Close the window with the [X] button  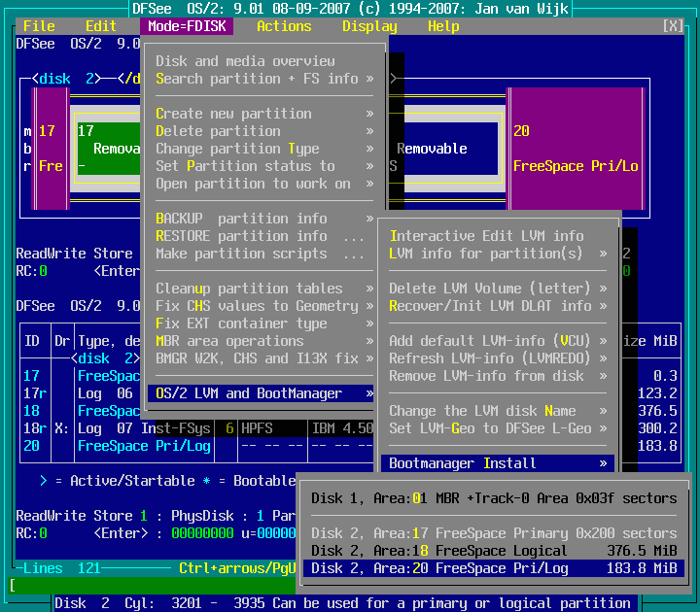(x=672, y=26)
